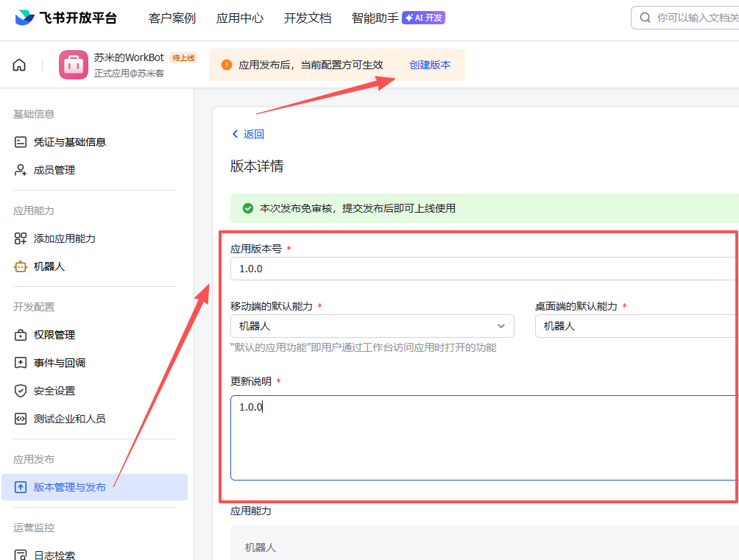
Task: Select 测试企业和人员 in sidebar
Action: coord(69,419)
